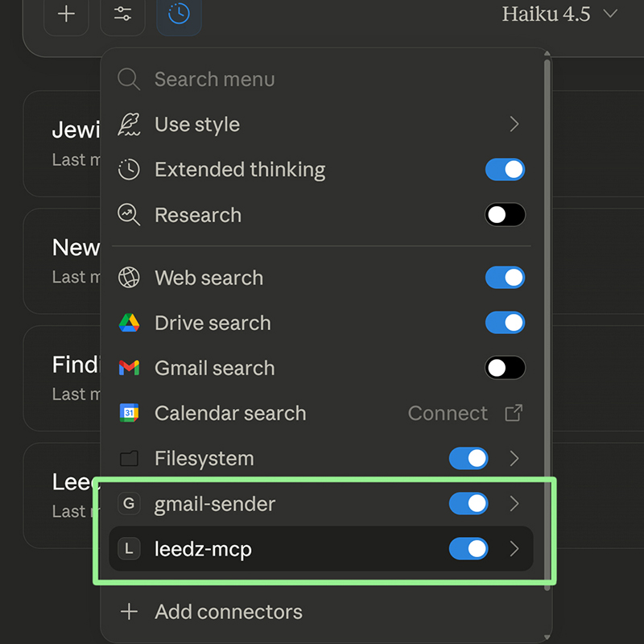Viewport: 644px width, 644px height.
Task: Click Connect for Calendar search
Action: (x=448, y=414)
